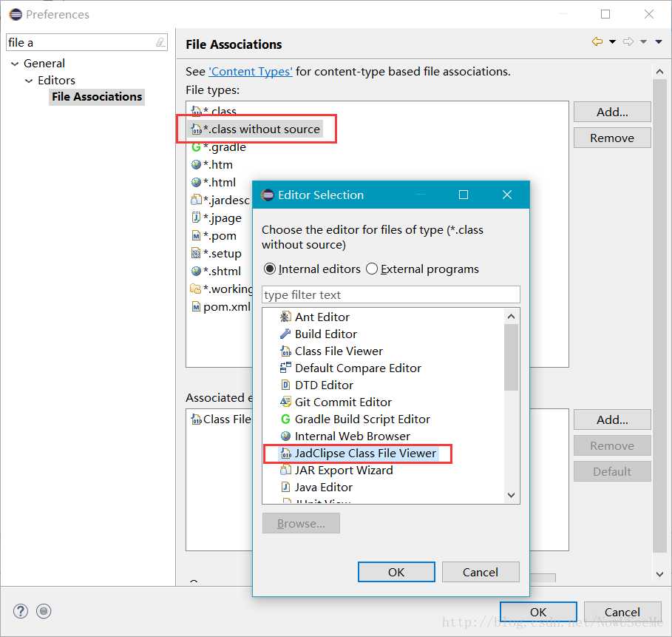672x637 pixels.
Task: Click the Maven icon beside *.pom
Action: click(196, 235)
